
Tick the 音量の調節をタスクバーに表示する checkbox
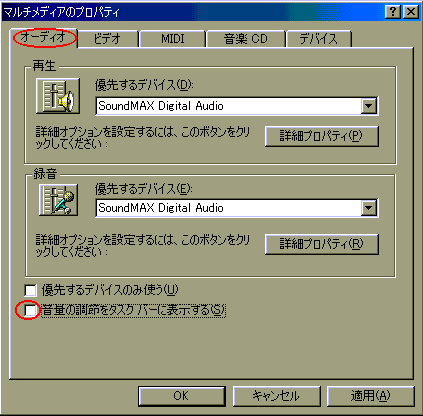click(30, 310)
